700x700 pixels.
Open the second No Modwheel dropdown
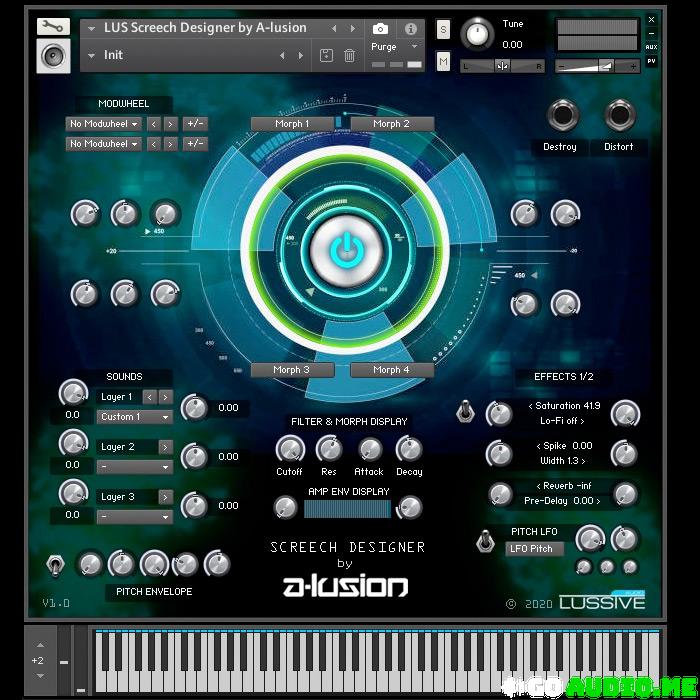(104, 144)
